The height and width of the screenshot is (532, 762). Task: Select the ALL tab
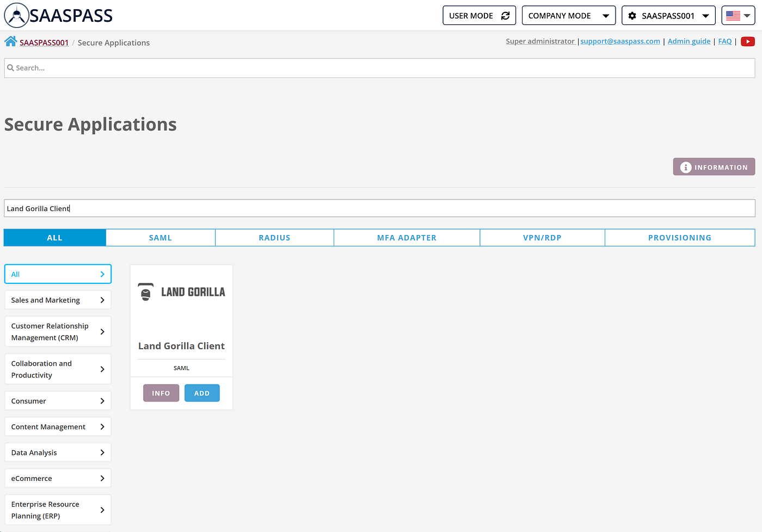pyautogui.click(x=55, y=238)
